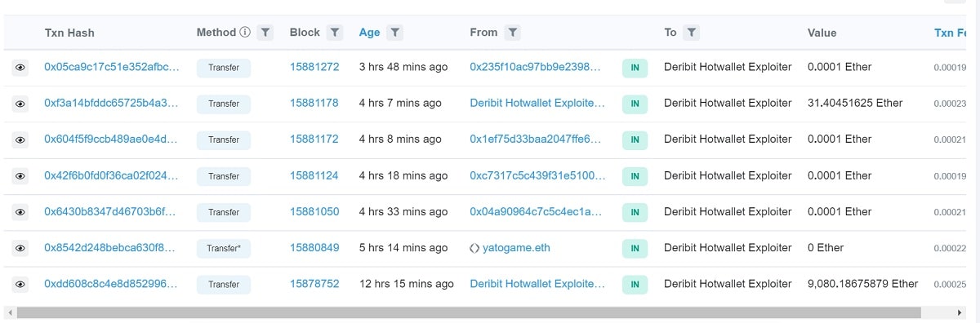Open the To column filter
Screen dimensions: 980x323
[691, 33]
